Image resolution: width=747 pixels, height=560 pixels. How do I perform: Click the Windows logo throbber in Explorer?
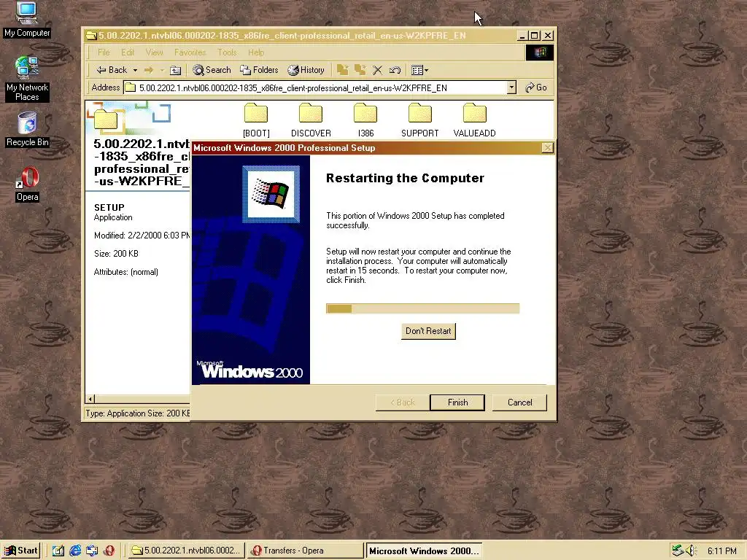[540, 52]
